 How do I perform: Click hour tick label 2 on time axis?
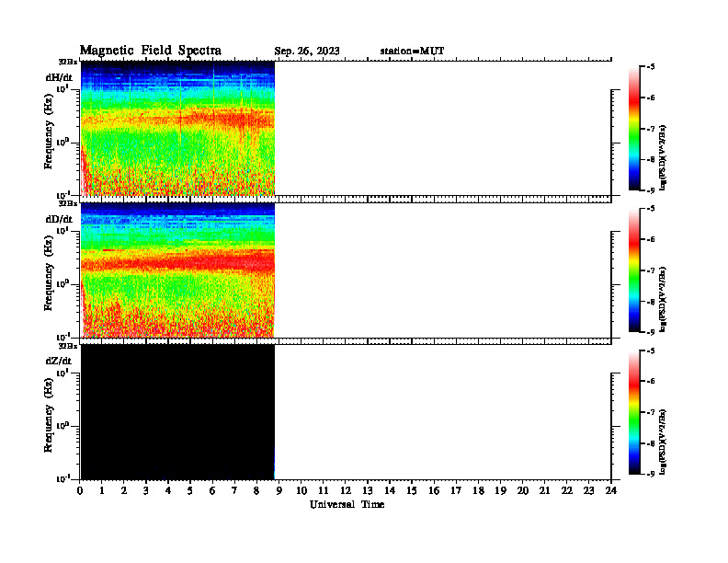124,490
